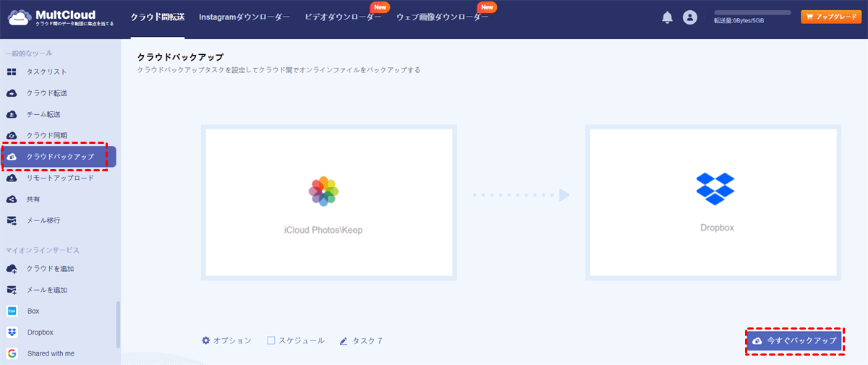This screenshot has width=868, height=365.
Task: Click the タスクリスト grid icon
Action: 12,72
